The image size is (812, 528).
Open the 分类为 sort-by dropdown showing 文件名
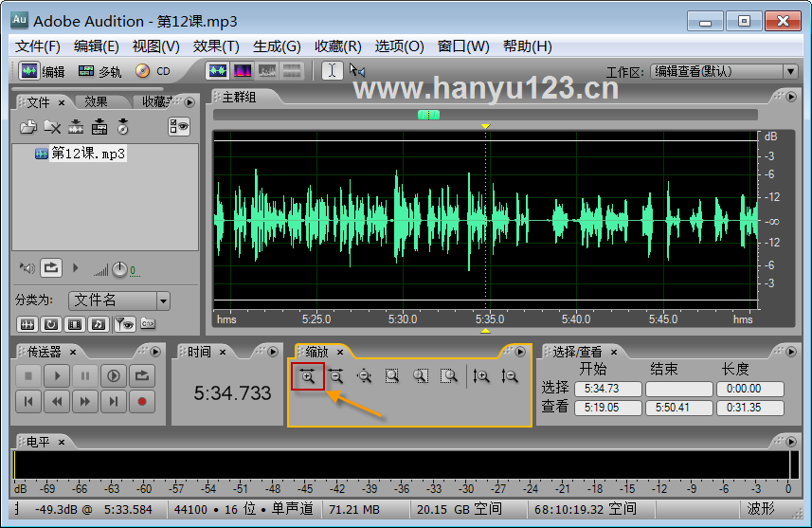[x=119, y=300]
